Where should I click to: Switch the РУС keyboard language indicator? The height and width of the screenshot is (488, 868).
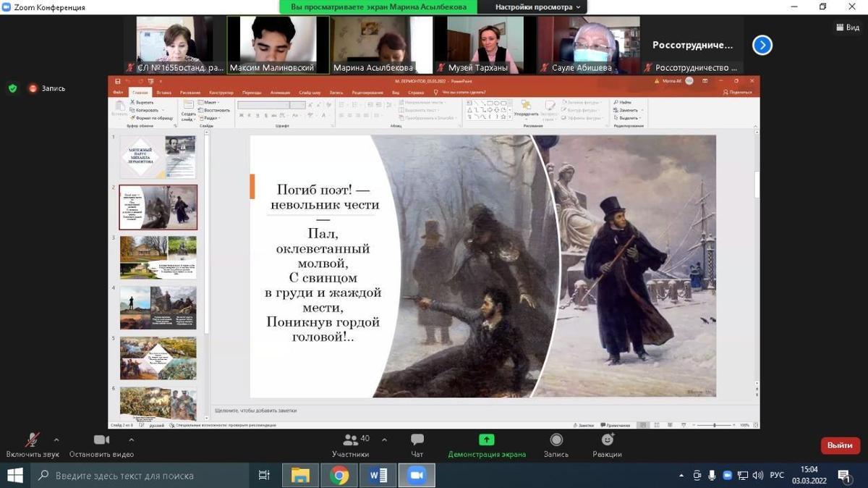777,476
